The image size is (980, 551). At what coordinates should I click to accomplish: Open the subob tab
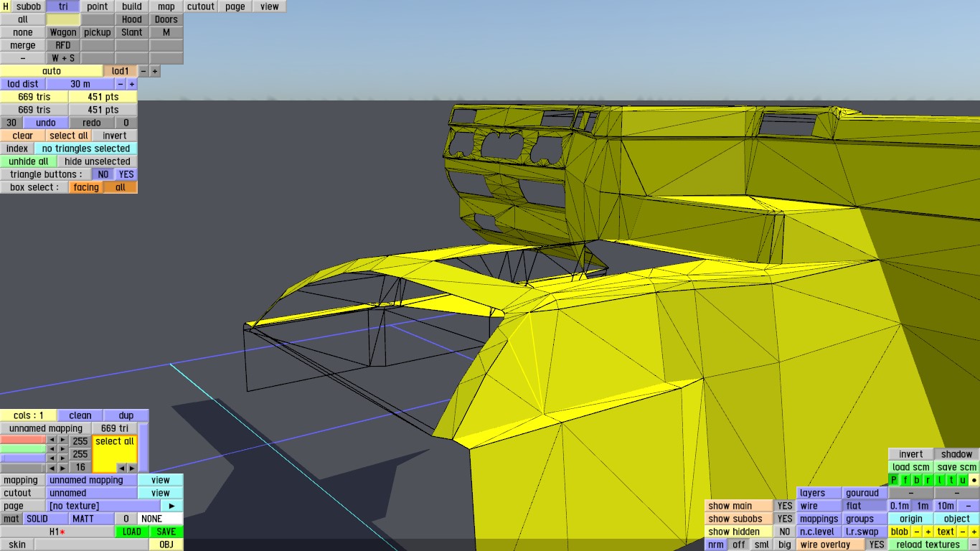pos(29,6)
